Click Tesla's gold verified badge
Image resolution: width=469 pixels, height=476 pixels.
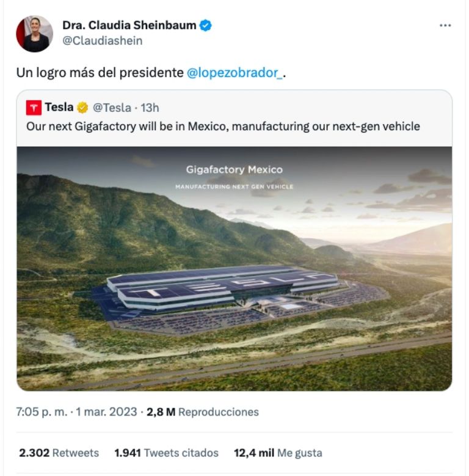pos(83,108)
